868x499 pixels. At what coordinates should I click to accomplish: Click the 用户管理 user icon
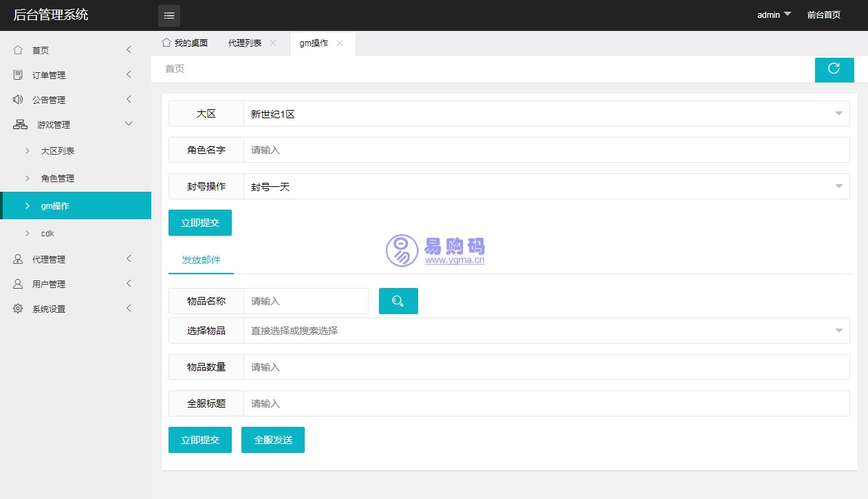click(18, 284)
